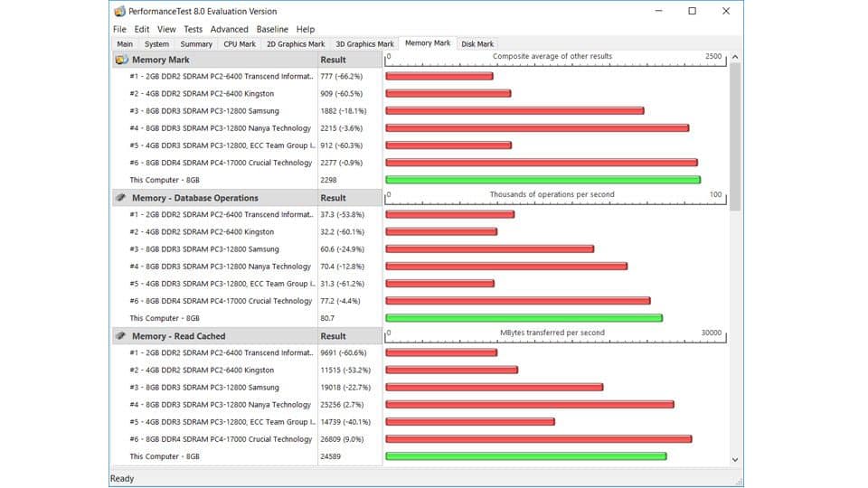Screen dimensions: 868x488
Task: Click the Composite average of other results label
Action: (552, 56)
